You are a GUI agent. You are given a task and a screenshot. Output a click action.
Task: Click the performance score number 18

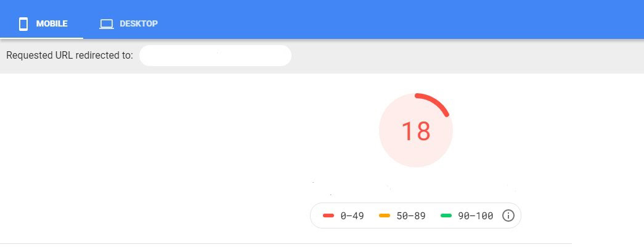416,131
